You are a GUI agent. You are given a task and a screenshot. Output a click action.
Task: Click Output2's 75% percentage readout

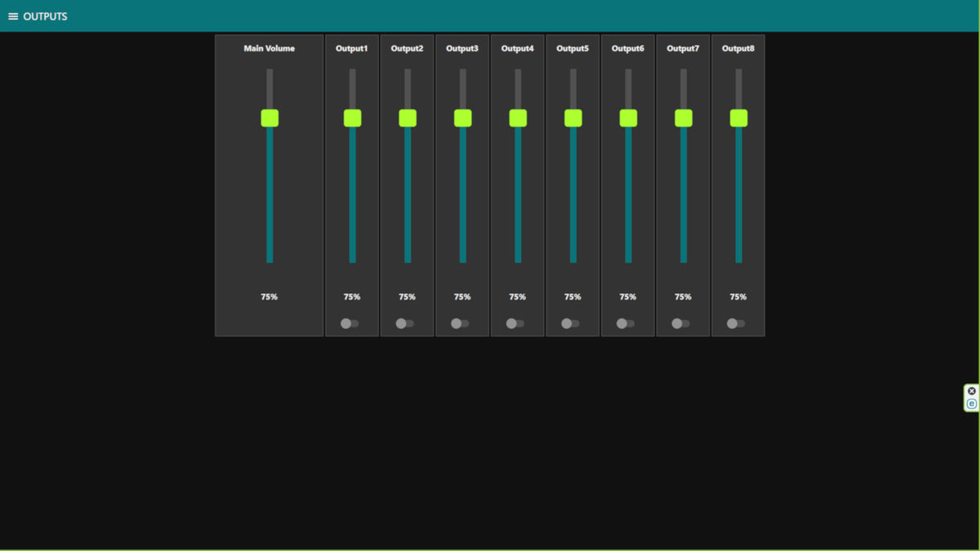point(406,296)
